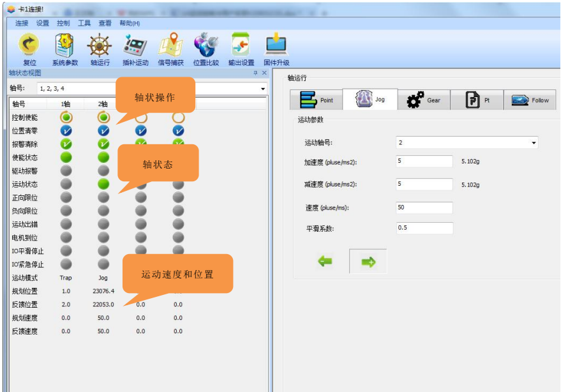Toggle 控制使能 enable for axis 1

tap(66, 117)
